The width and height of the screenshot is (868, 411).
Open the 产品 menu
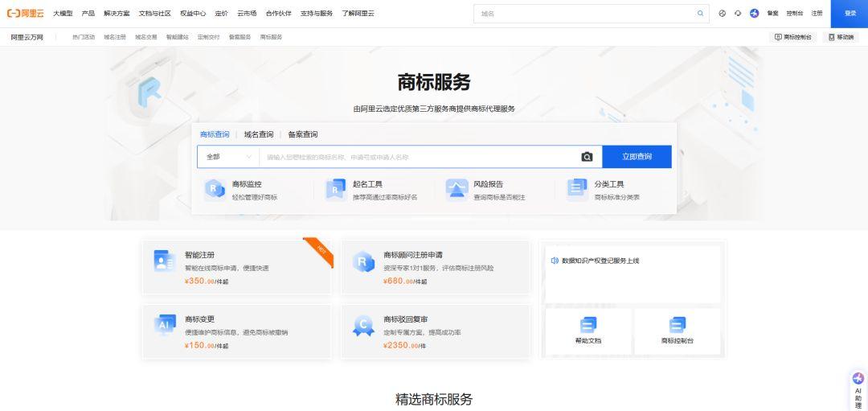click(88, 14)
